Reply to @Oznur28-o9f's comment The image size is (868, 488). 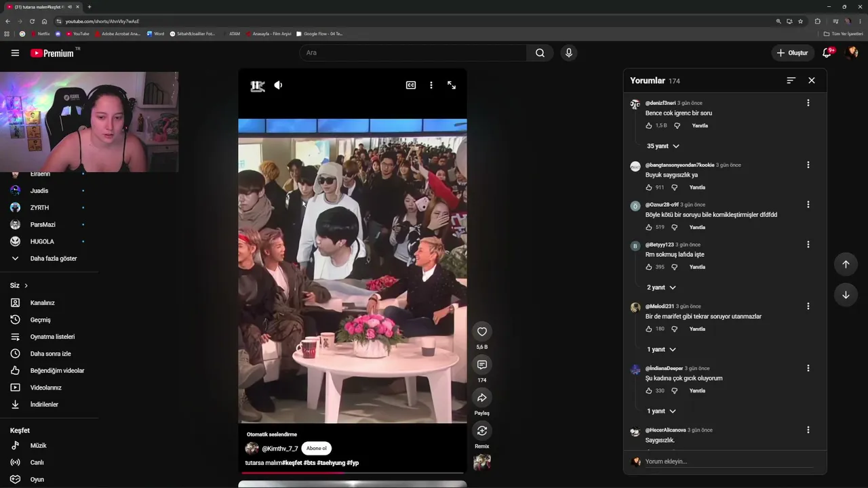(x=697, y=227)
